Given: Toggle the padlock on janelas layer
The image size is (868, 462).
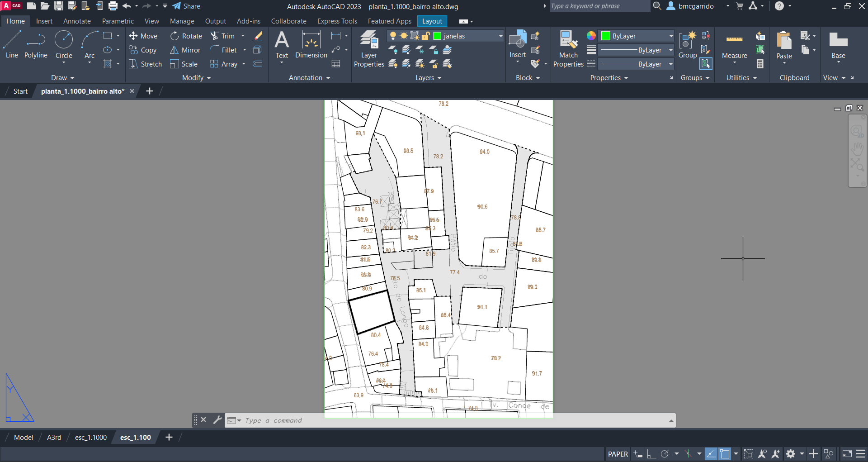Looking at the screenshot, I should (x=425, y=36).
